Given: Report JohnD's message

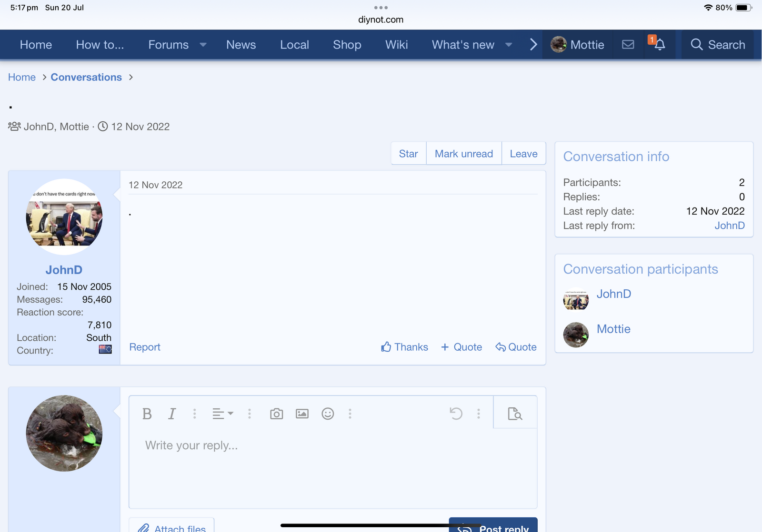Looking at the screenshot, I should [x=145, y=347].
